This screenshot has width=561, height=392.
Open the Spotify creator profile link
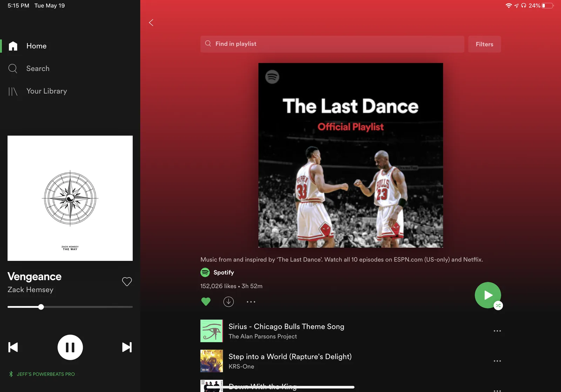pos(223,272)
